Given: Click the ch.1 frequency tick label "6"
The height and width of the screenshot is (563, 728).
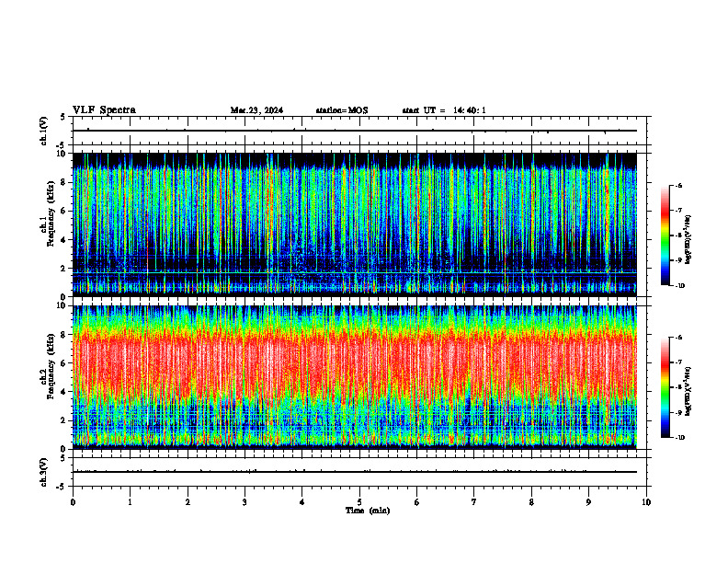Looking at the screenshot, I should coord(64,212).
